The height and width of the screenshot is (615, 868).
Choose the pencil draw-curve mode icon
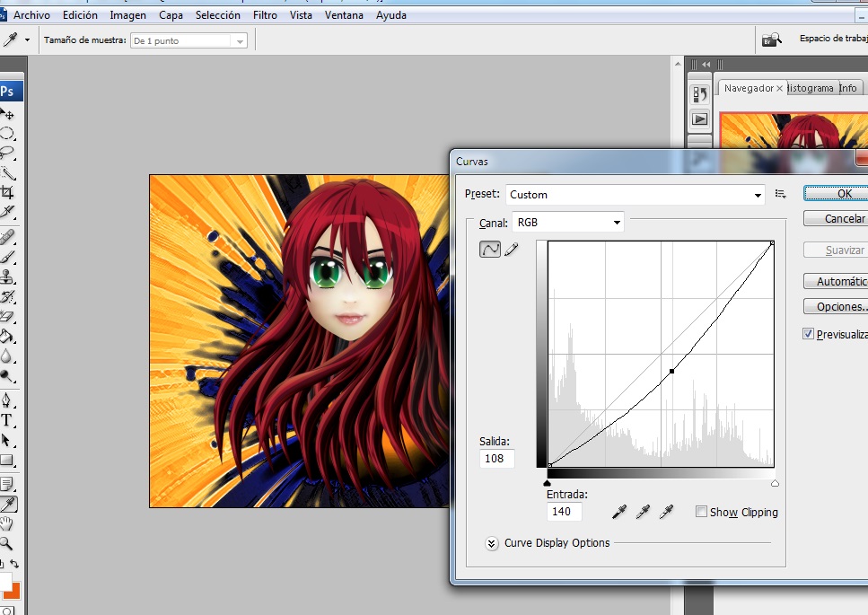click(512, 250)
